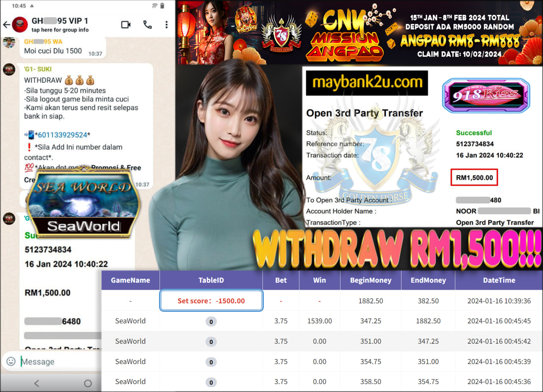Click the 10:45 clock in status bar
The width and height of the screenshot is (543, 392).
[19, 5]
